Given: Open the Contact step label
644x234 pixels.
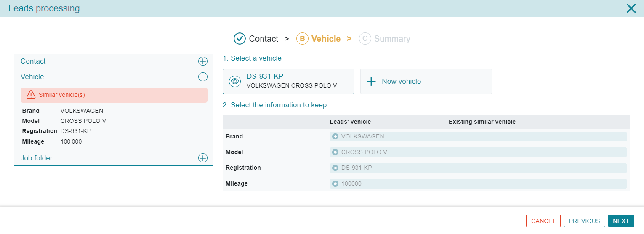Looking at the screenshot, I should click(263, 39).
